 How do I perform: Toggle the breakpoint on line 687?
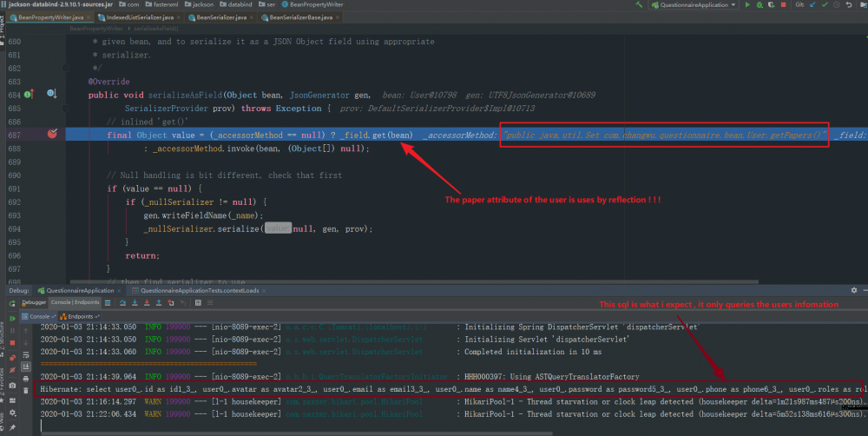52,134
